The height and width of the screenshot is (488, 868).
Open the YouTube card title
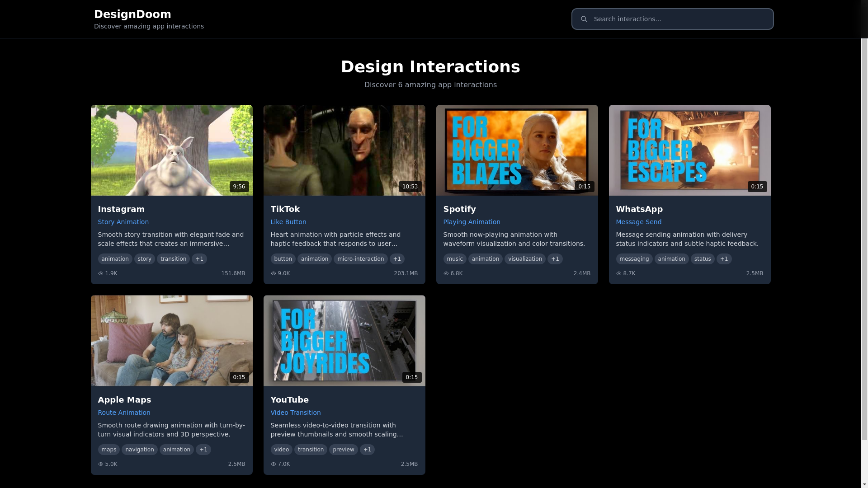(290, 400)
